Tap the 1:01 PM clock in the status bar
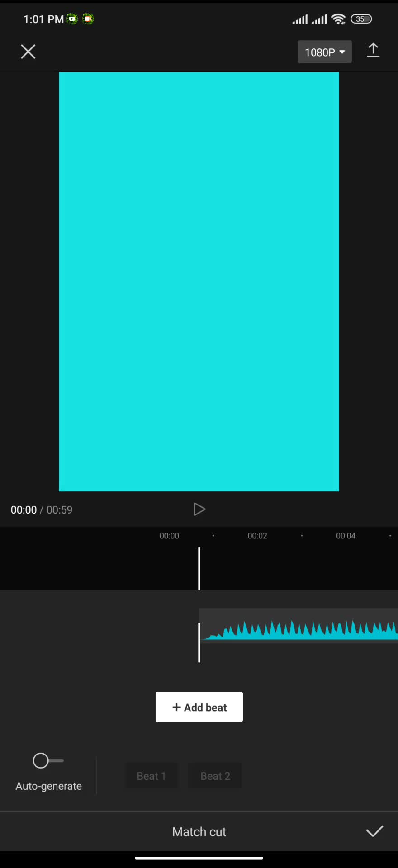This screenshot has height=868, width=398. [x=43, y=19]
